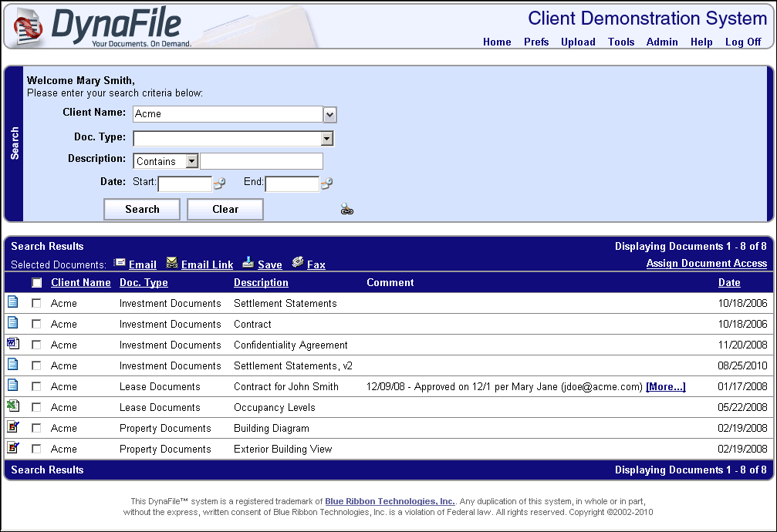The width and height of the screenshot is (777, 532).
Task: Open Blue Ribbon Technologies, Inc. link
Action: click(x=389, y=501)
